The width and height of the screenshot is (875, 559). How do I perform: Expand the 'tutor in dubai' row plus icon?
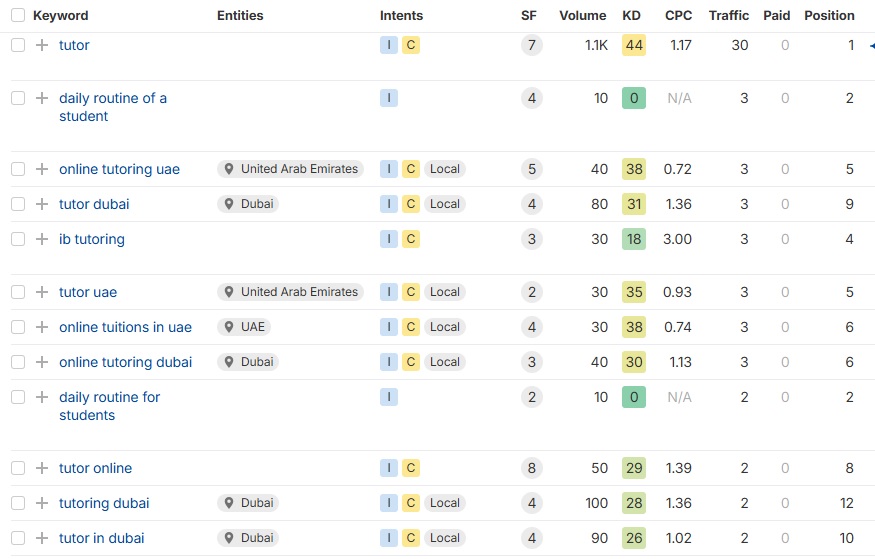click(41, 538)
